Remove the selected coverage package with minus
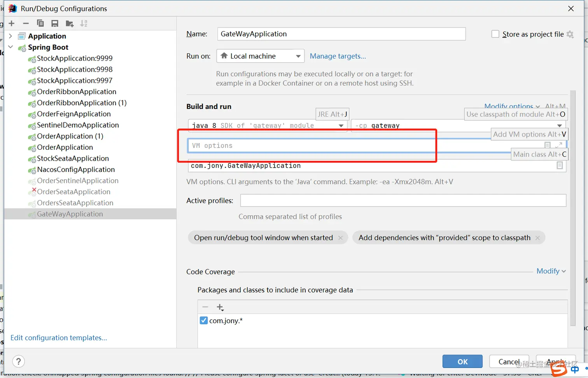588x378 pixels. (205, 307)
